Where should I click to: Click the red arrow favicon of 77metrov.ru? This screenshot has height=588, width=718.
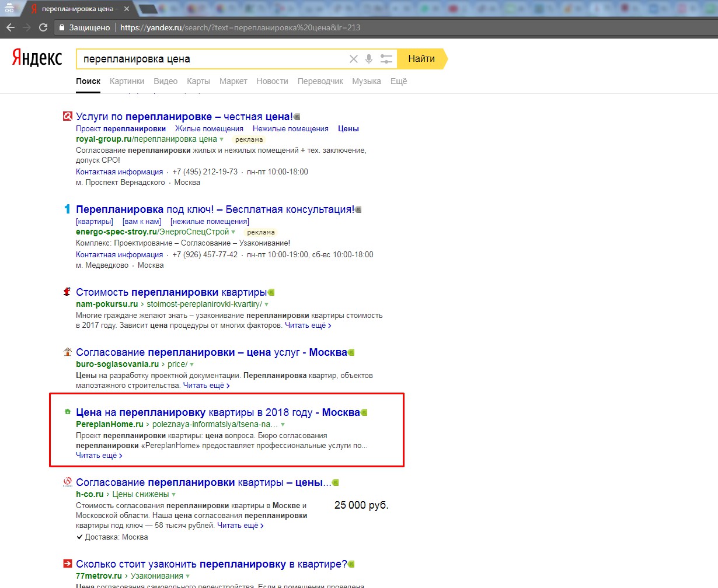67,564
